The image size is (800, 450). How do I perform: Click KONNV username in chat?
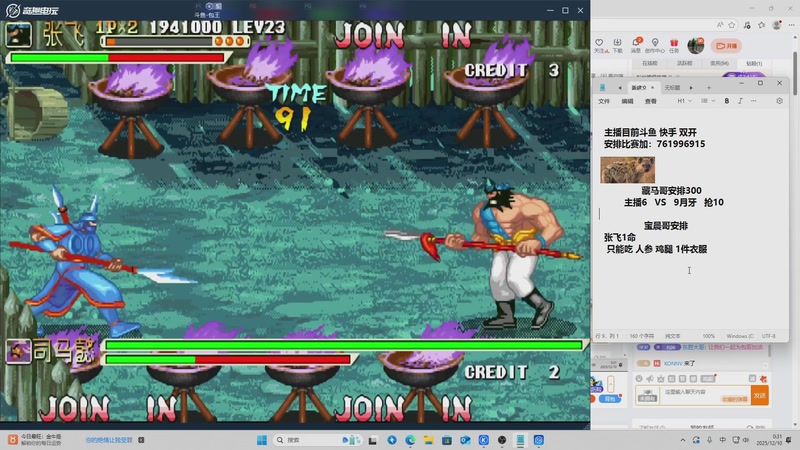click(x=673, y=363)
